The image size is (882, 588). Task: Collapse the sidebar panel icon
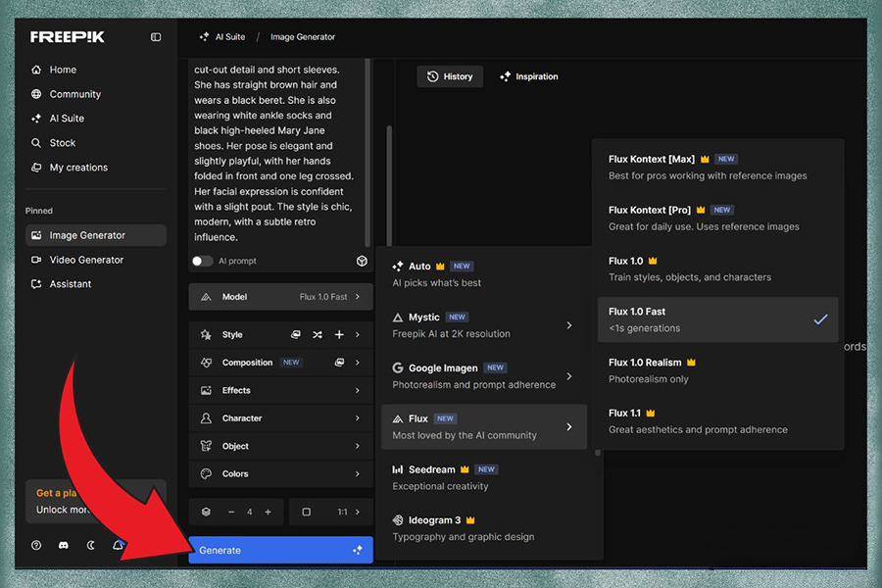click(156, 37)
